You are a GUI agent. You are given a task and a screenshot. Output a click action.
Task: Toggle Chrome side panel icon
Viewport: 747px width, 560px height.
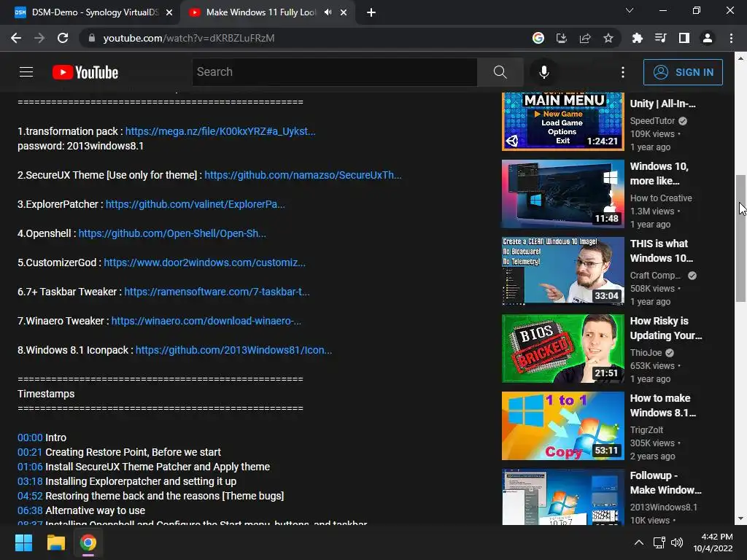click(x=684, y=38)
